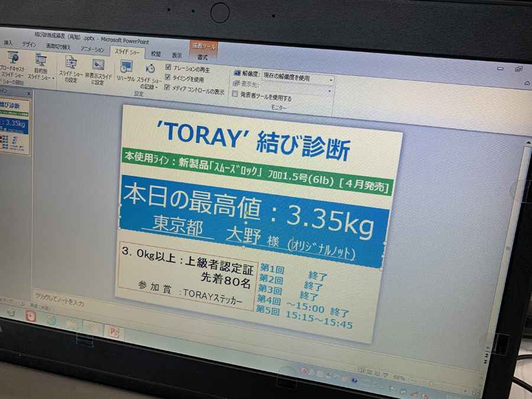Collapse the ribbon with caret button
Viewport: 532px width, 399px height.
point(527,83)
